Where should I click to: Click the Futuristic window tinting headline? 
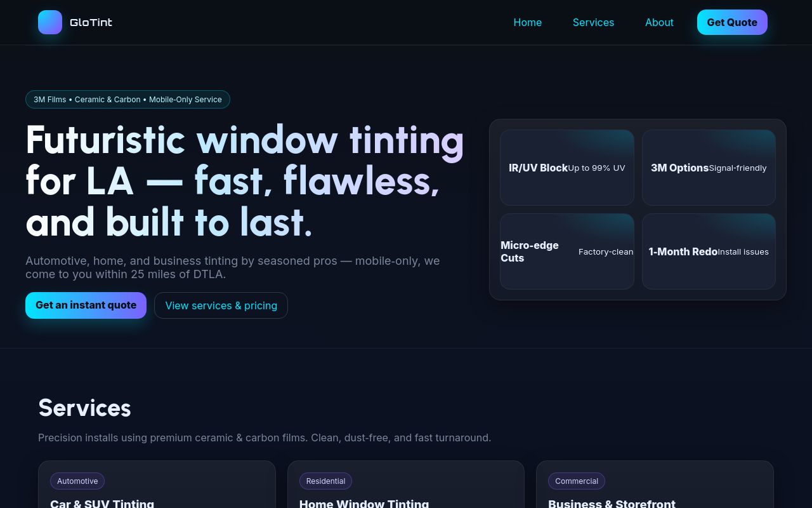coord(245,181)
